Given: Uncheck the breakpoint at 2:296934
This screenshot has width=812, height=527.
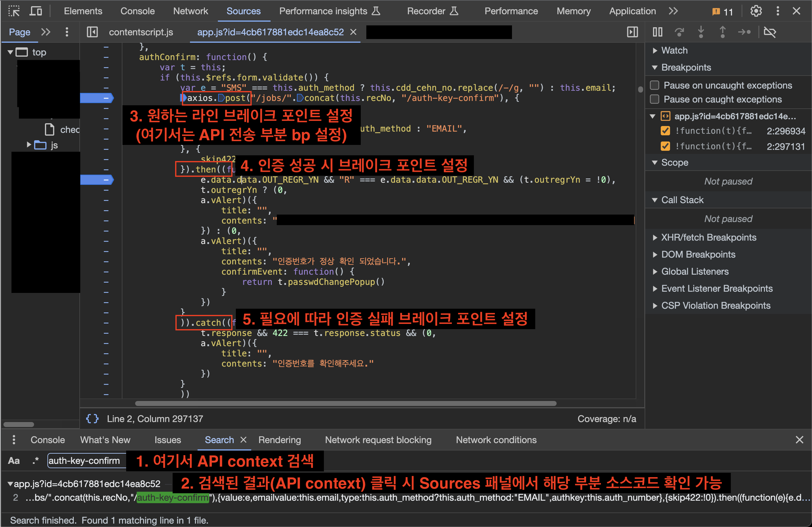Looking at the screenshot, I should point(665,131).
